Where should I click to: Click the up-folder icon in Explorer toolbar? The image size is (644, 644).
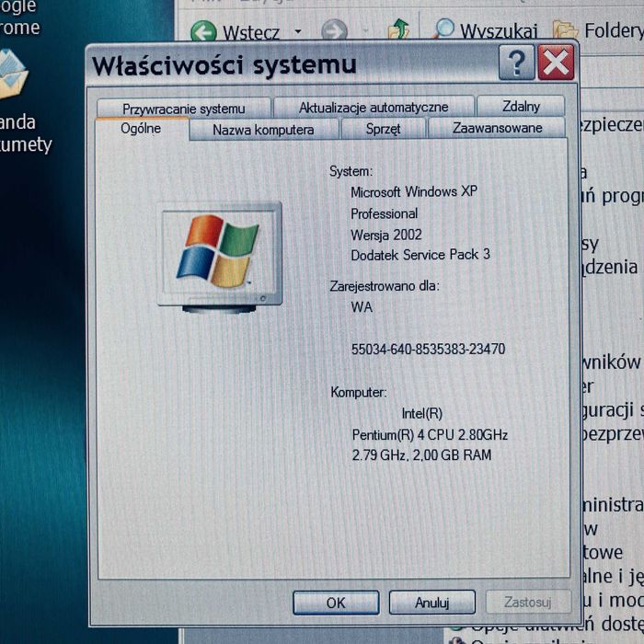(x=398, y=29)
